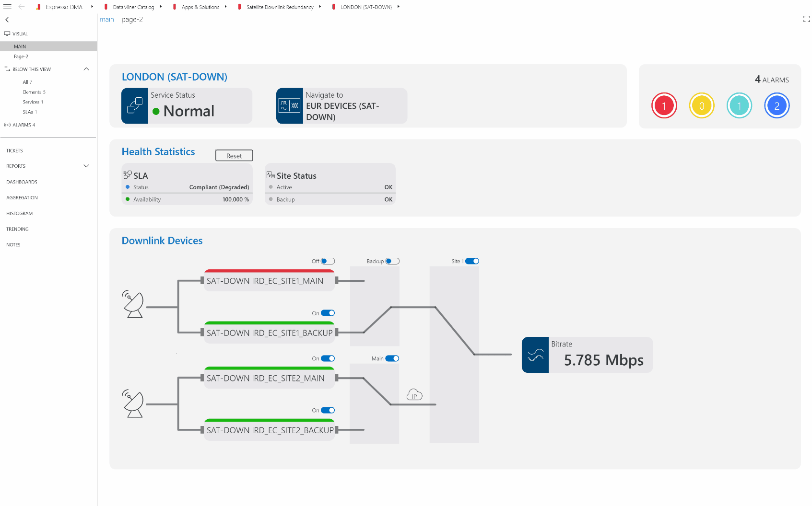Viewport: 812px width, 506px height.
Task: Click the blue alarm count circle
Action: pyautogui.click(x=777, y=106)
